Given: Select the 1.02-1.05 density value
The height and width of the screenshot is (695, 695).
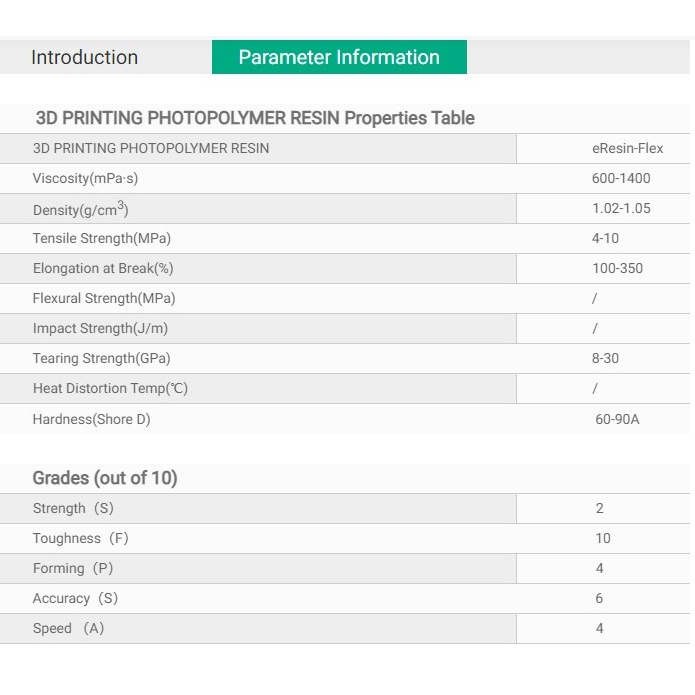Looking at the screenshot, I should coord(621,208).
